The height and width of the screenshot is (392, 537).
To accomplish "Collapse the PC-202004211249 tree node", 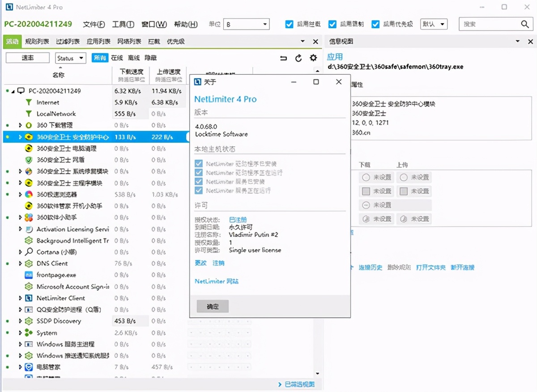I will [13, 91].
